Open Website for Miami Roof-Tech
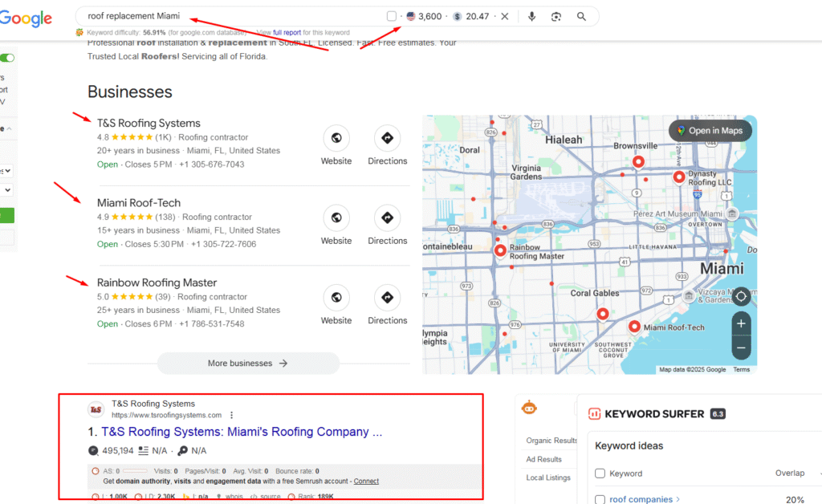The image size is (822, 504). pyautogui.click(x=336, y=226)
